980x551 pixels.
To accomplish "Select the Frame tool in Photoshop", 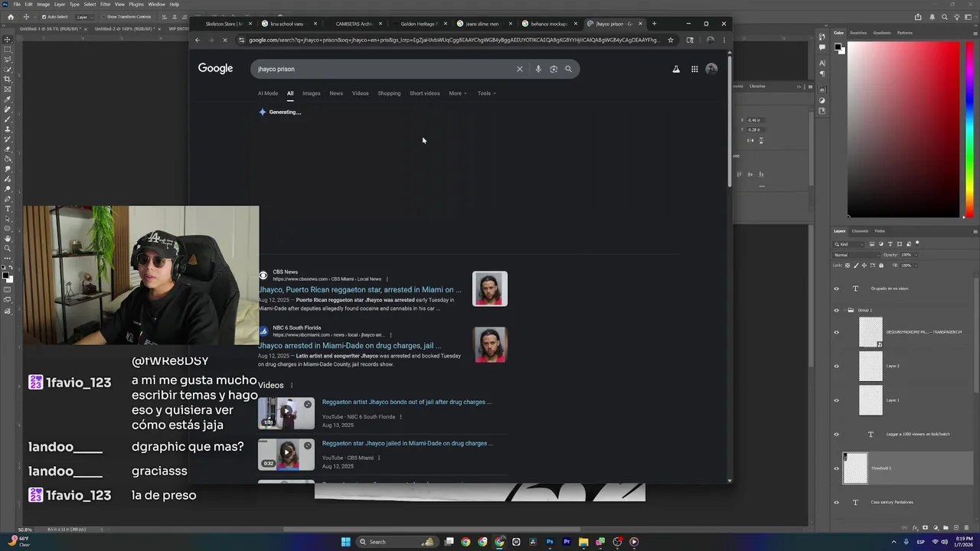I will coord(8,90).
